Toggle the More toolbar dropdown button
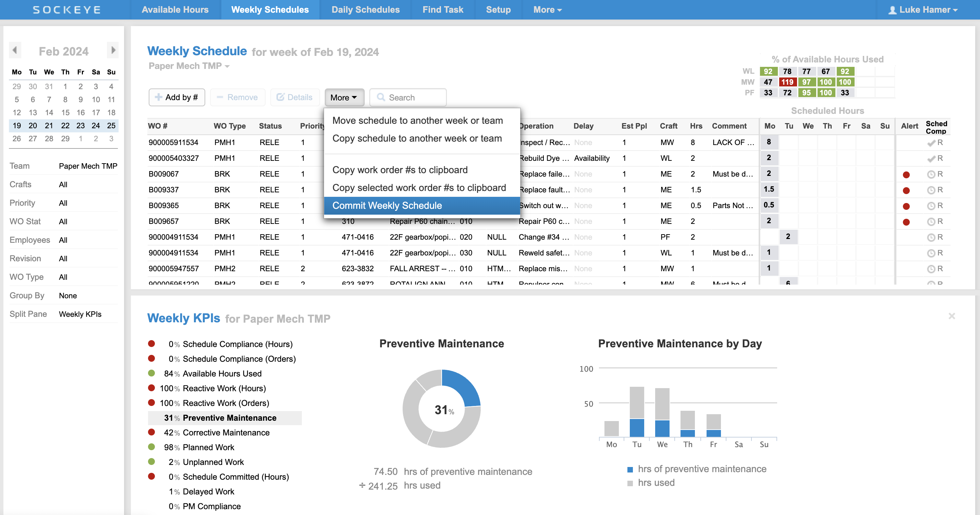The image size is (980, 515). (x=344, y=97)
